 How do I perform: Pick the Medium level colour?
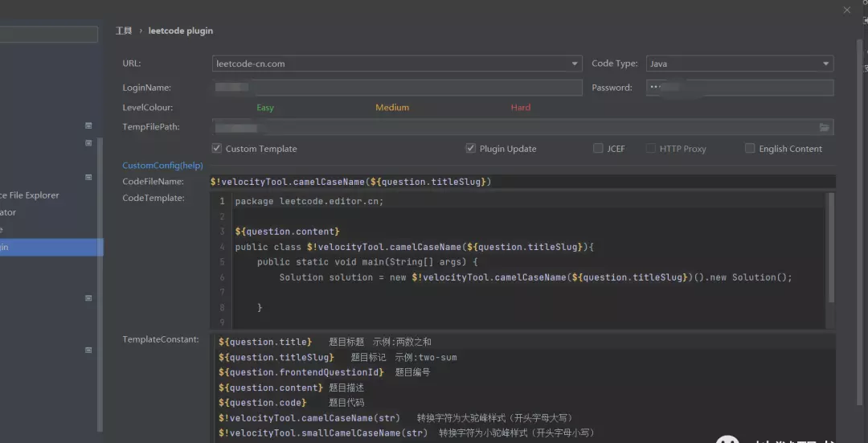pyautogui.click(x=392, y=108)
